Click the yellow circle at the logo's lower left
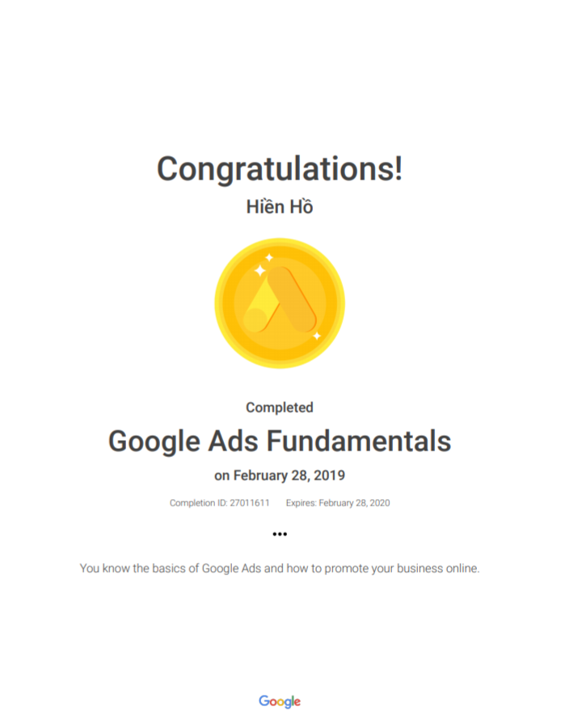 pyautogui.click(x=255, y=320)
